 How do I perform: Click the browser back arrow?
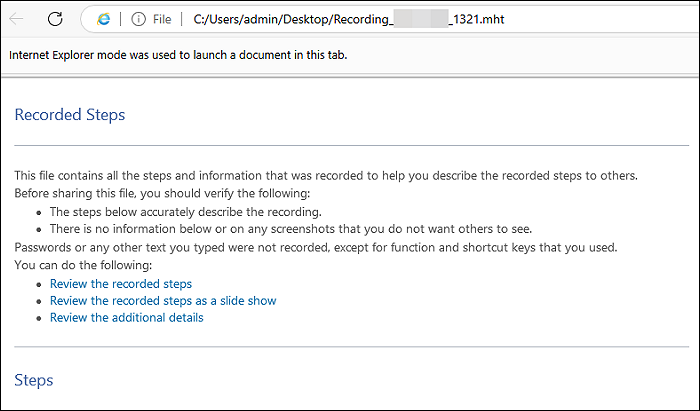coord(17,18)
